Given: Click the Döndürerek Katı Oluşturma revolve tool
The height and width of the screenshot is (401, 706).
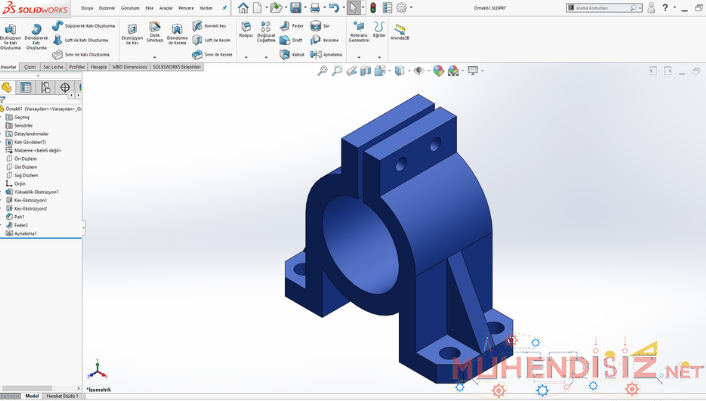Looking at the screenshot, I should 36,35.
